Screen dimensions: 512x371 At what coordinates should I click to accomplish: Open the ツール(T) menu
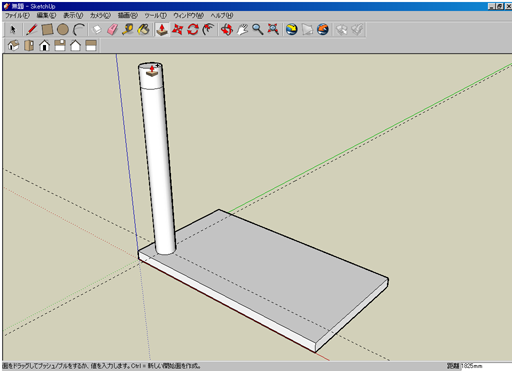coord(155,15)
